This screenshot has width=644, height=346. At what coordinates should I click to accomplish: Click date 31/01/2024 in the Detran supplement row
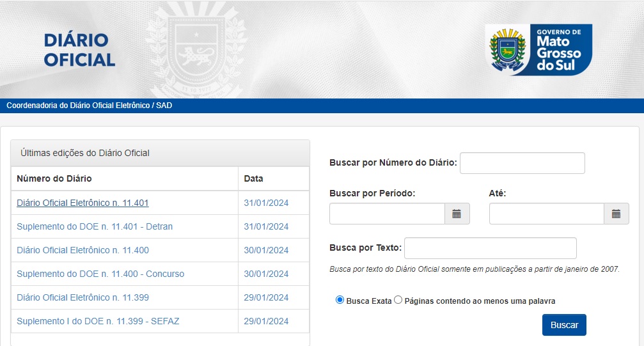266,226
